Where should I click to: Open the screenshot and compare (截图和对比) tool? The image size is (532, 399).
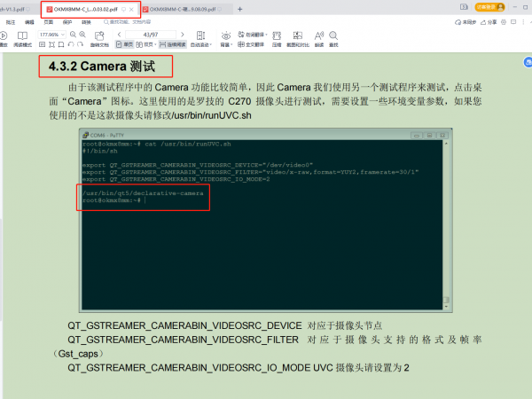point(297,37)
